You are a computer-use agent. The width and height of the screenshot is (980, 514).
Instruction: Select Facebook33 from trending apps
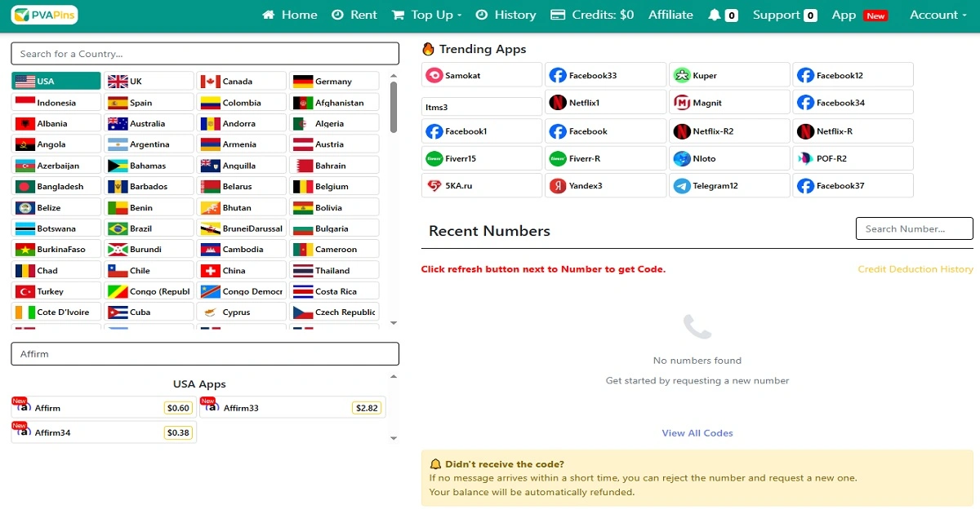tap(606, 75)
